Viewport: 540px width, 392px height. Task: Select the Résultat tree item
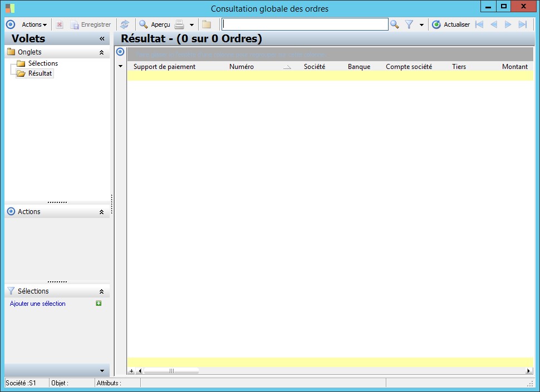[40, 73]
